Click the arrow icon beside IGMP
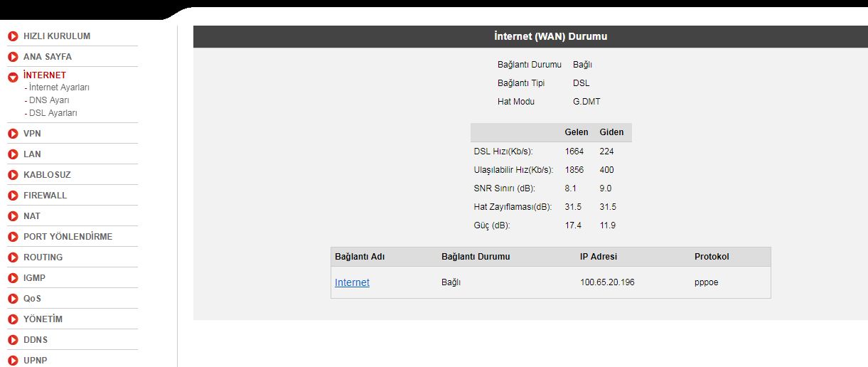The width and height of the screenshot is (868, 367). coord(13,278)
